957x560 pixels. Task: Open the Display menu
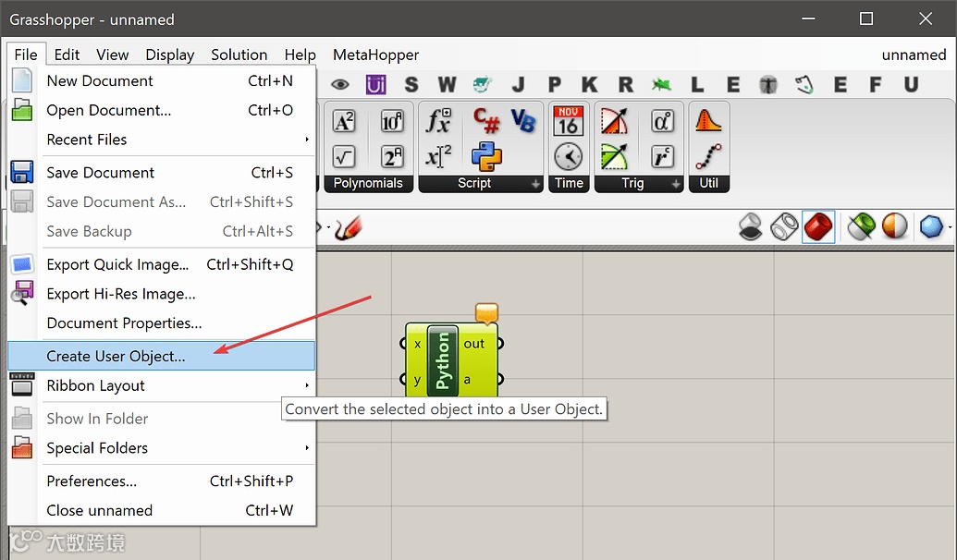(x=170, y=55)
